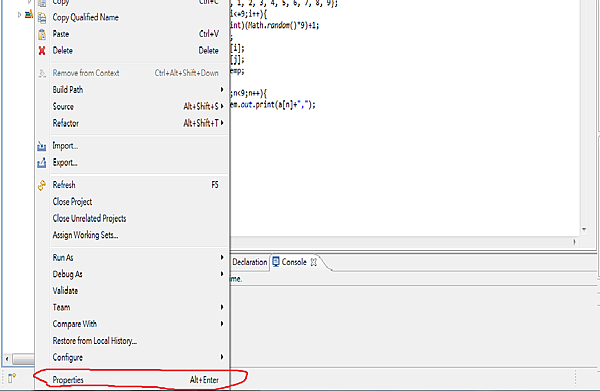The height and width of the screenshot is (391, 600).
Task: Select Paste from context menu
Action: 132,34
